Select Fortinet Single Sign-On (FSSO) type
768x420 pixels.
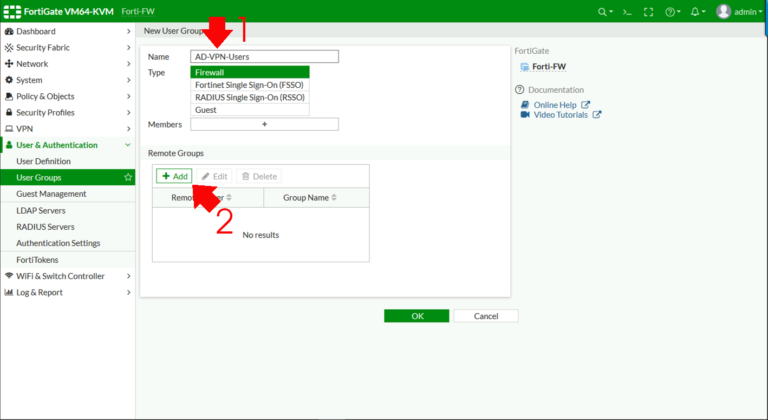(250, 85)
